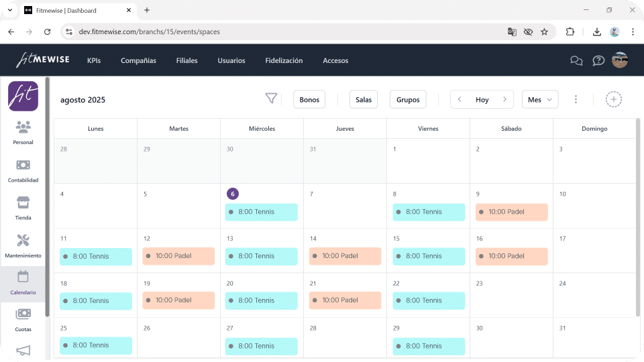Click the calendar vertical scrollbar
This screenshot has width=644, height=362.
pos(638,217)
